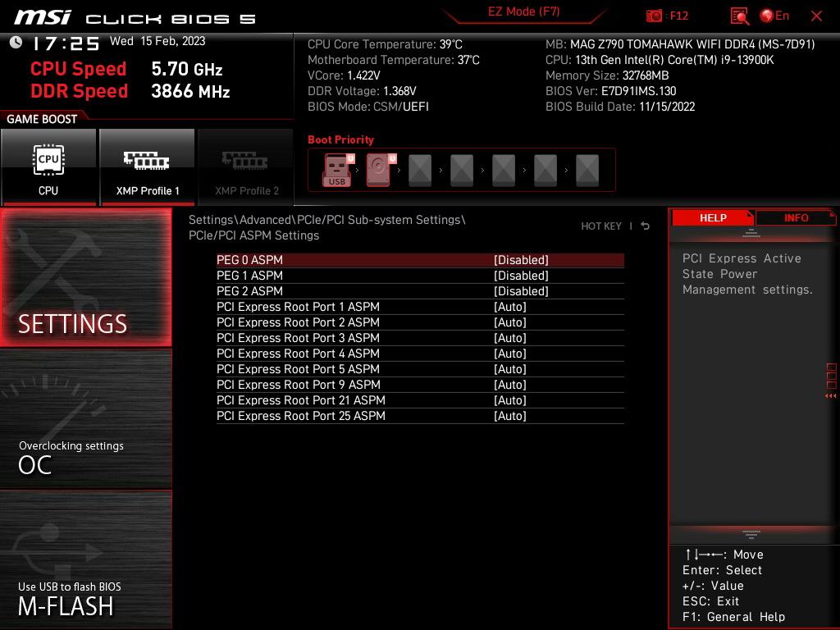Click the date Wed 15 Feb, 2023
This screenshot has height=630, width=840.
(x=157, y=41)
